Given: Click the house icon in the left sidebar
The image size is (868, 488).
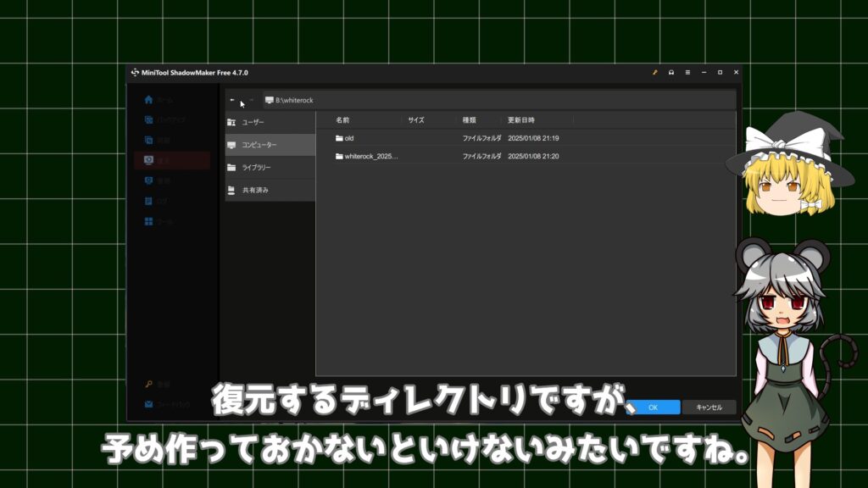Looking at the screenshot, I should (148, 100).
